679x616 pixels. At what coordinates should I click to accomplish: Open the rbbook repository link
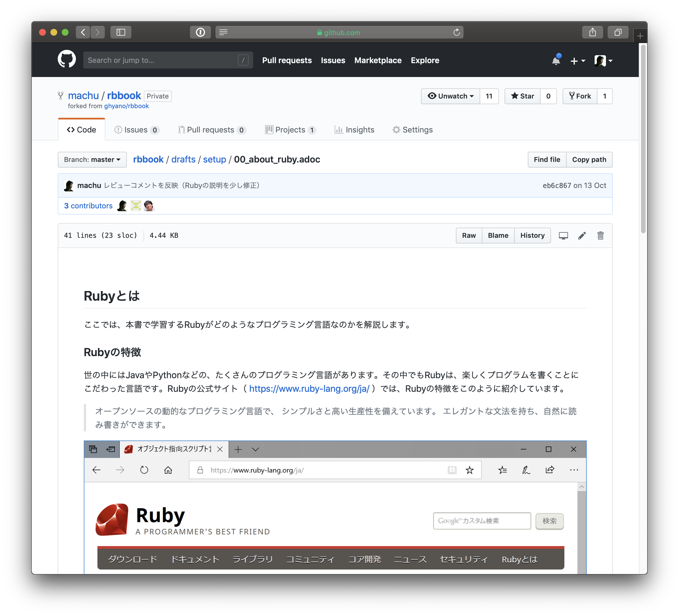tap(124, 96)
